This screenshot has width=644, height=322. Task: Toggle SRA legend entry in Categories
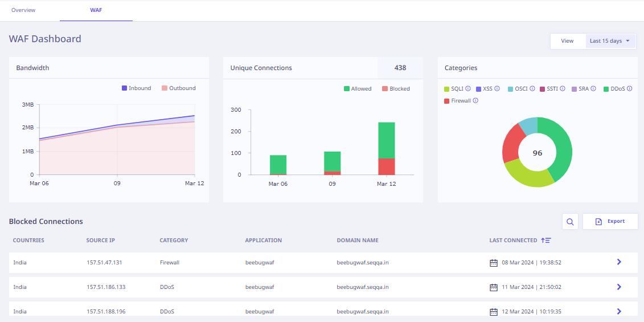(580, 89)
